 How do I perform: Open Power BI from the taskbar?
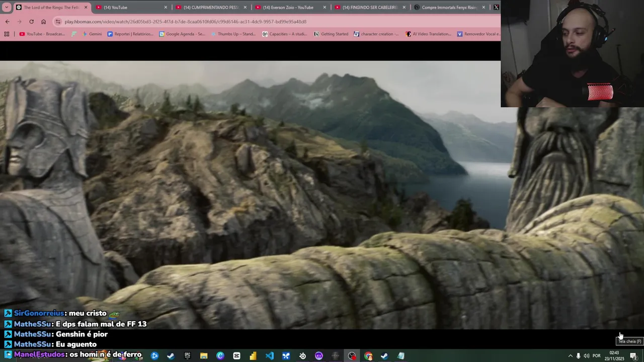(x=253, y=356)
